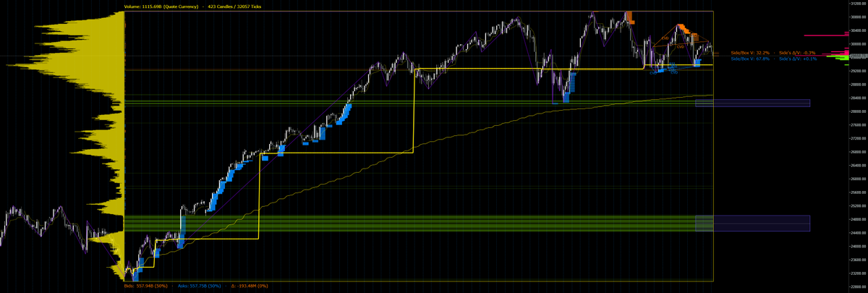Click the 31200.00 price axis label
This screenshot has height=293, width=868.
pyautogui.click(x=859, y=4)
